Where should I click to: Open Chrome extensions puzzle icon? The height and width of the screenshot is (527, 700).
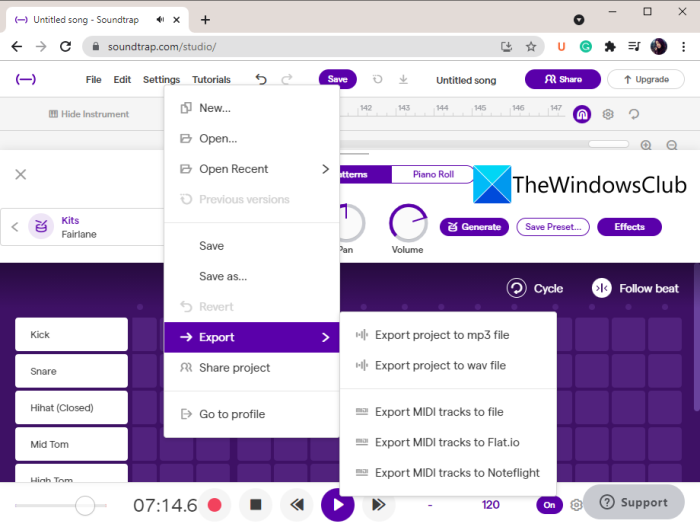[x=610, y=46]
